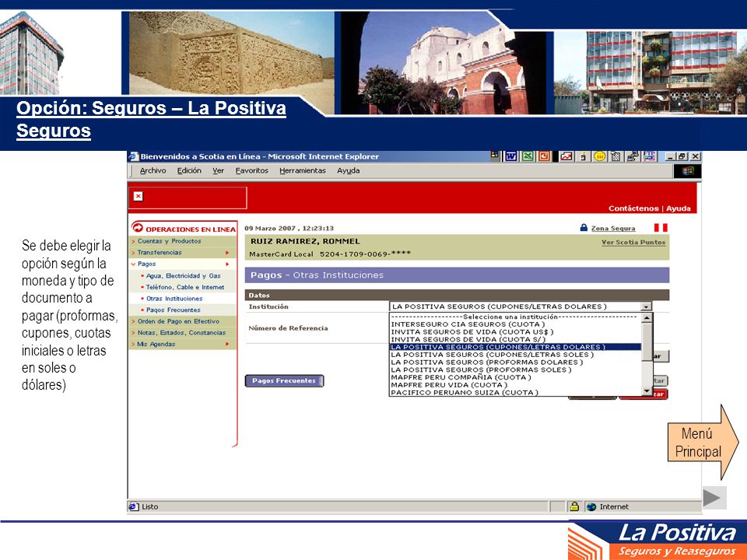Click the broken image icon in the red banner
This screenshot has width=747, height=560.
tap(139, 196)
